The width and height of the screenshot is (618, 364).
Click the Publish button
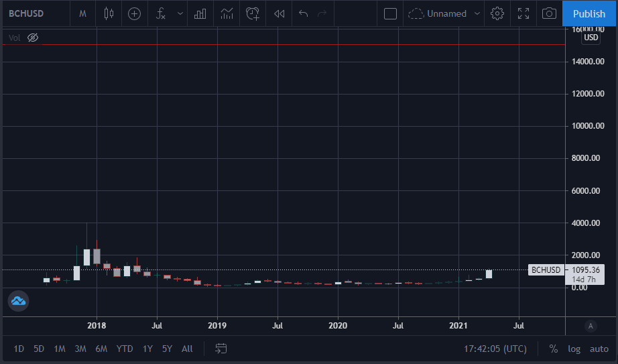pyautogui.click(x=589, y=14)
